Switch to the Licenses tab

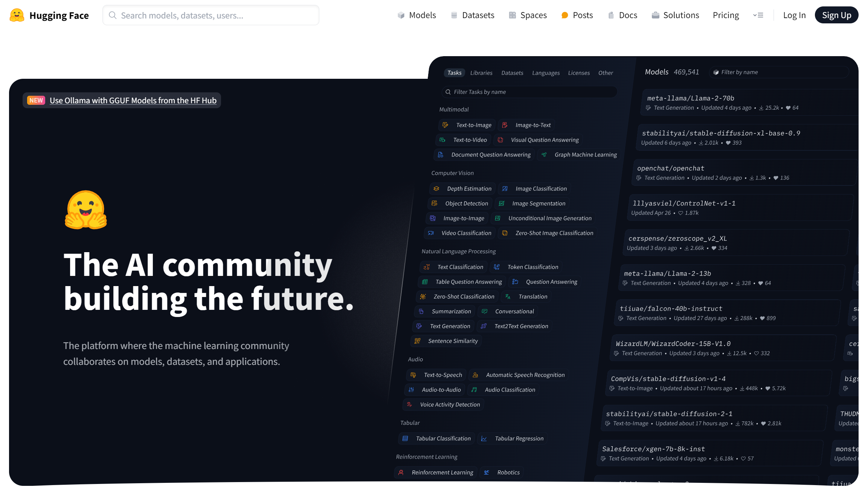pos(579,73)
